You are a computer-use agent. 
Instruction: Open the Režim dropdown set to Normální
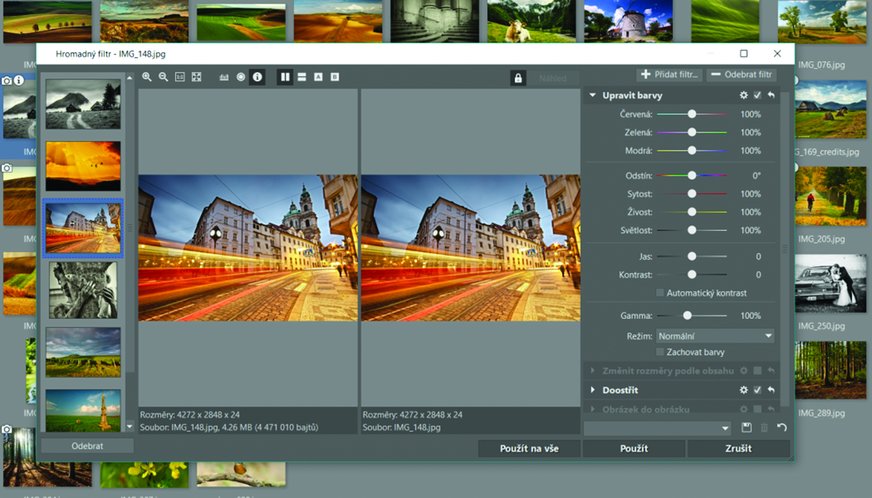pos(715,336)
